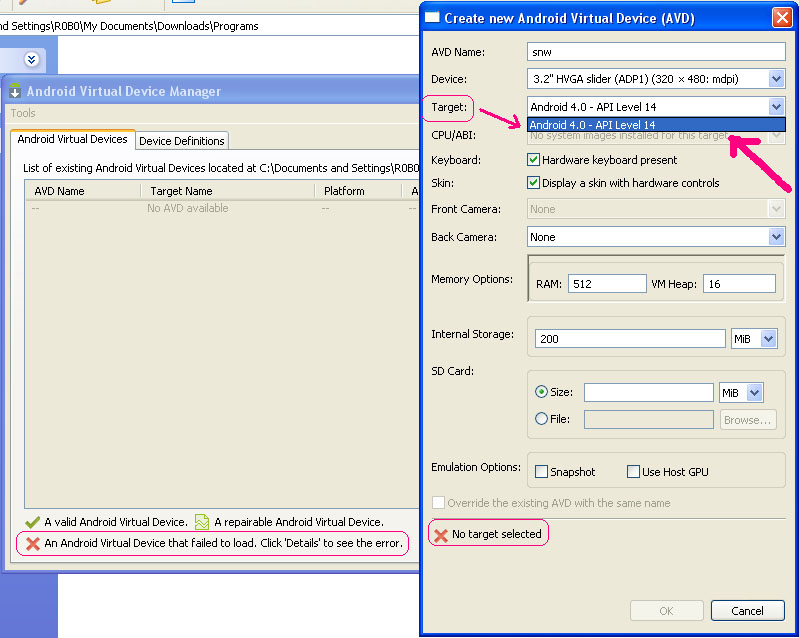Image resolution: width=799 pixels, height=638 pixels.
Task: Click the AVD Name column header
Action: point(83,191)
